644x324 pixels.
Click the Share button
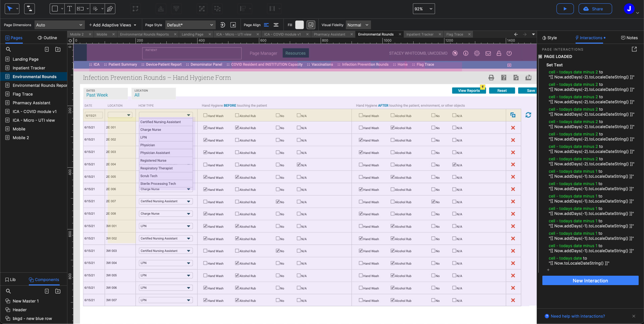pos(595,9)
